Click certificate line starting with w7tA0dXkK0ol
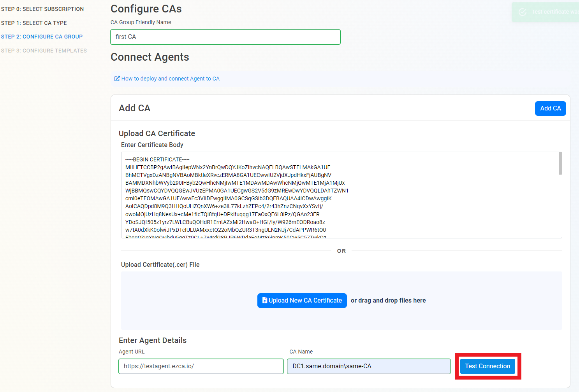This screenshot has width=579, height=392. coord(225,230)
